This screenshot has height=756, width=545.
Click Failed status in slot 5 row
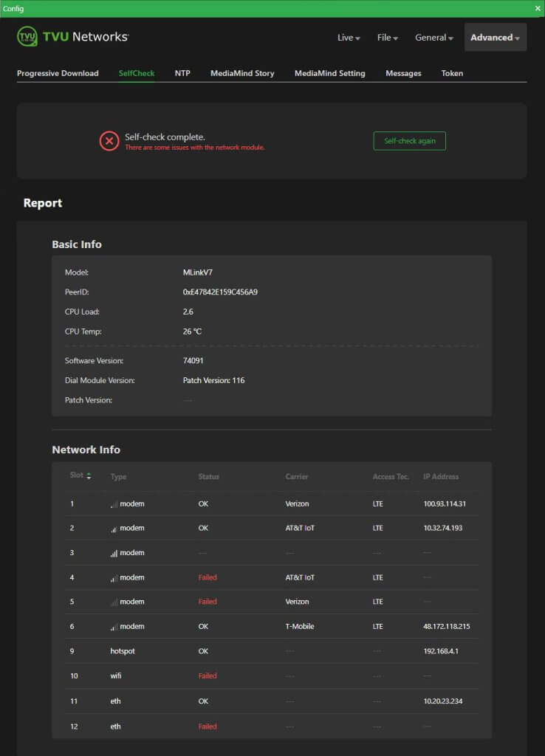pyautogui.click(x=208, y=602)
